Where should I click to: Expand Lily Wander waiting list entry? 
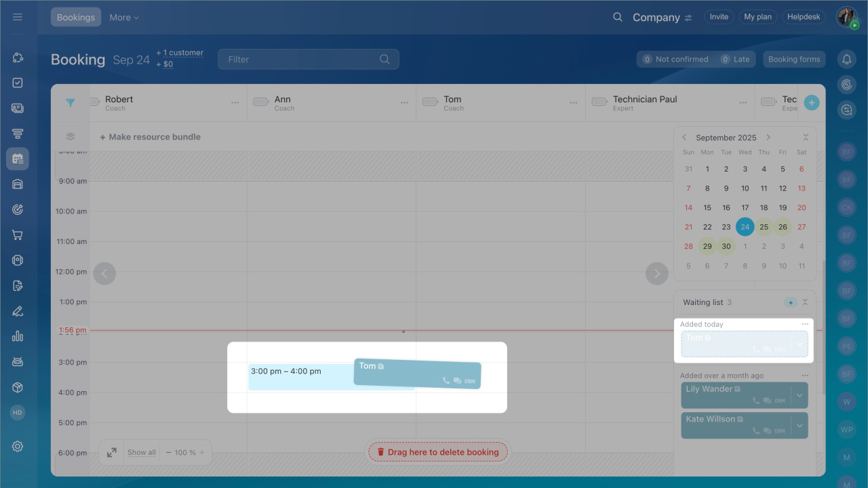point(800,395)
